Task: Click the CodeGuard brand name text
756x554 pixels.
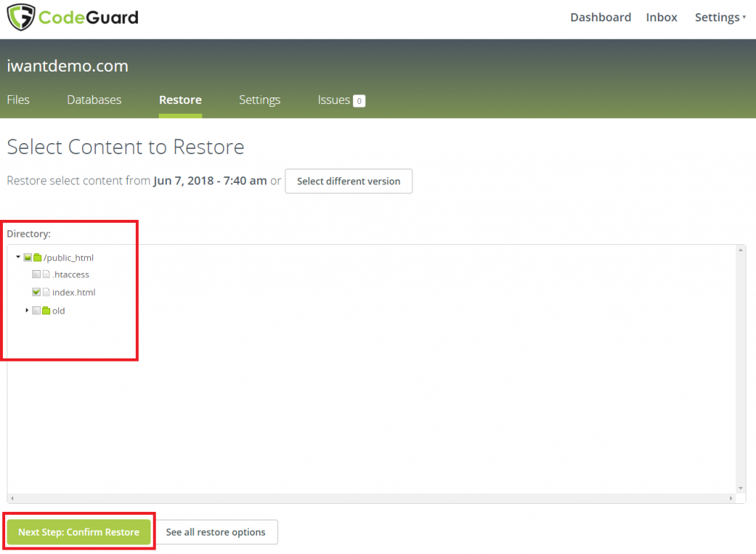Action: 89,18
